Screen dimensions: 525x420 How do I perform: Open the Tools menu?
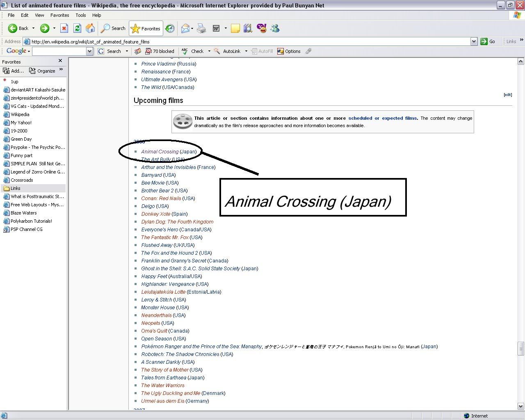tap(81, 15)
